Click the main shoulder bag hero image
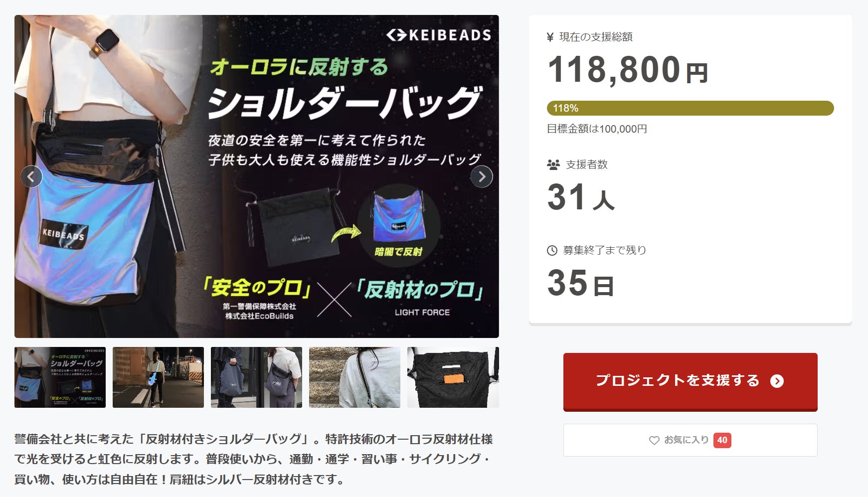 click(256, 176)
